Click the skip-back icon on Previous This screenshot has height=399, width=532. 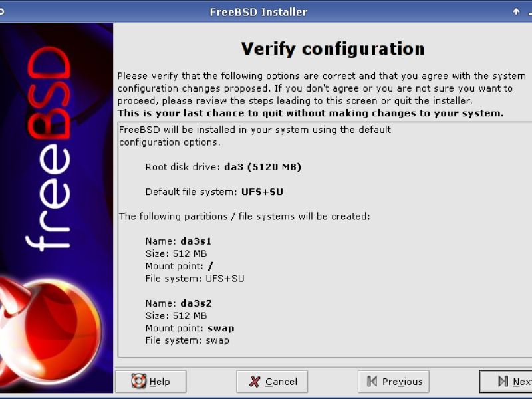[x=372, y=381]
